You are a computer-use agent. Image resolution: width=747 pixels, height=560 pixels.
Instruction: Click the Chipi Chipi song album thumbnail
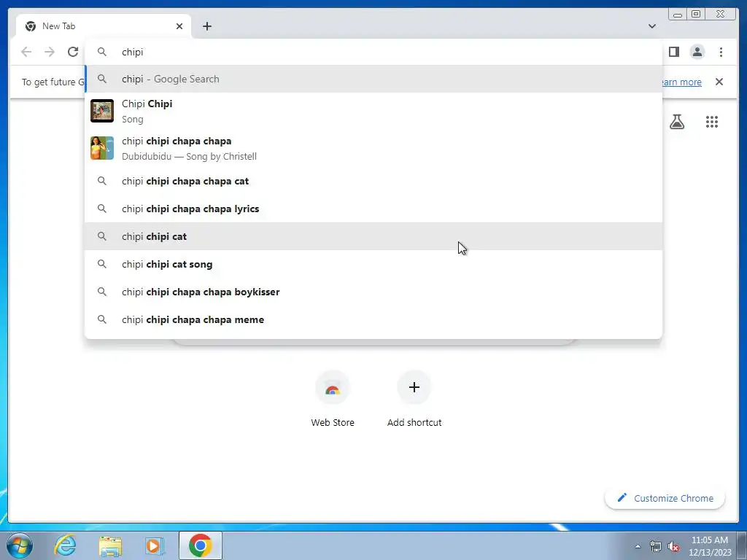102,111
